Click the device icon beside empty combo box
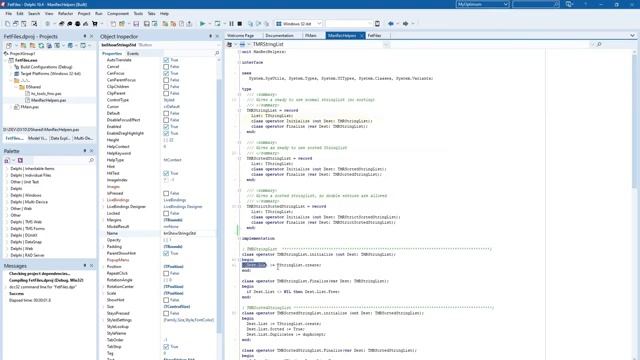Viewport: 640px width, 360px height. pyautogui.click(x=377, y=24)
